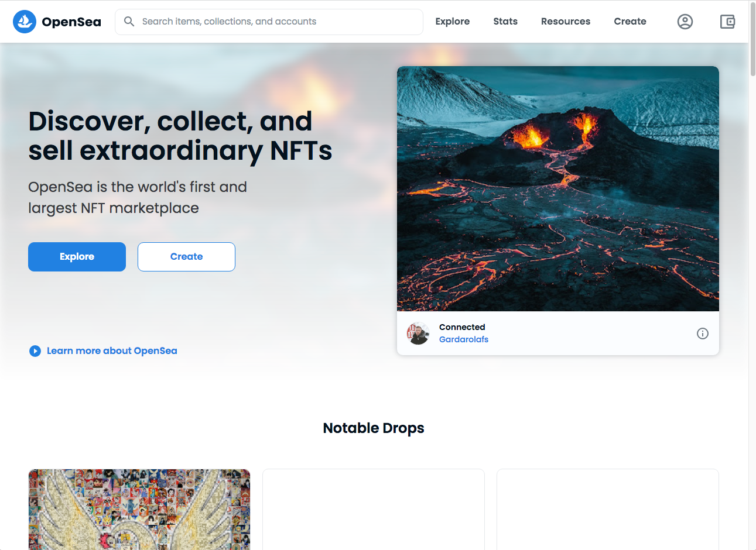The height and width of the screenshot is (550, 756).
Task: Click the play icon beside Learn more
Action: click(35, 351)
